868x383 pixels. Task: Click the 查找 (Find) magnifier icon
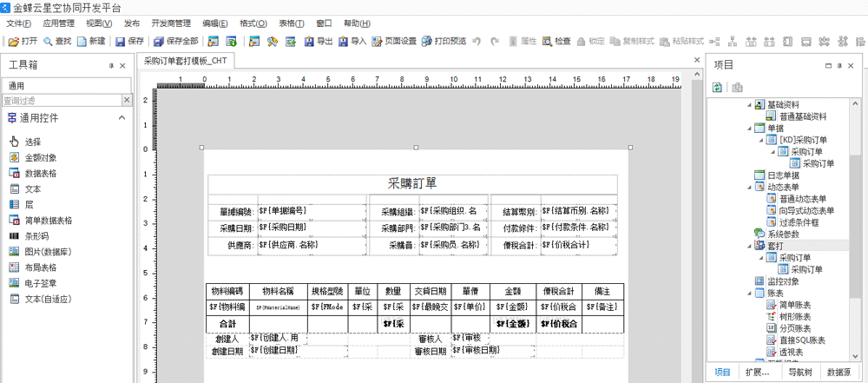click(x=48, y=41)
